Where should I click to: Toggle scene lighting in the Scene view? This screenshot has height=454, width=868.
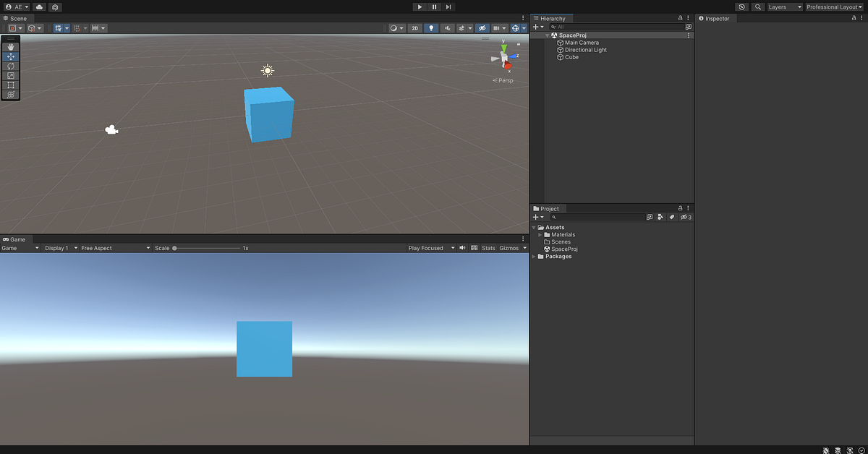point(431,27)
